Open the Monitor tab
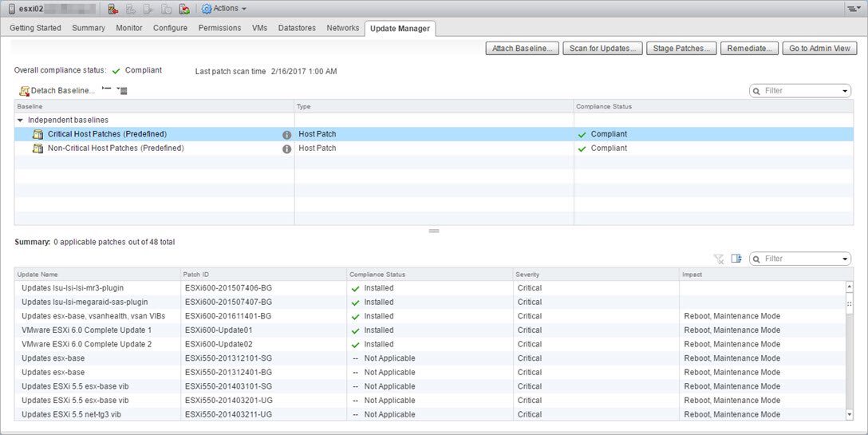 (129, 28)
